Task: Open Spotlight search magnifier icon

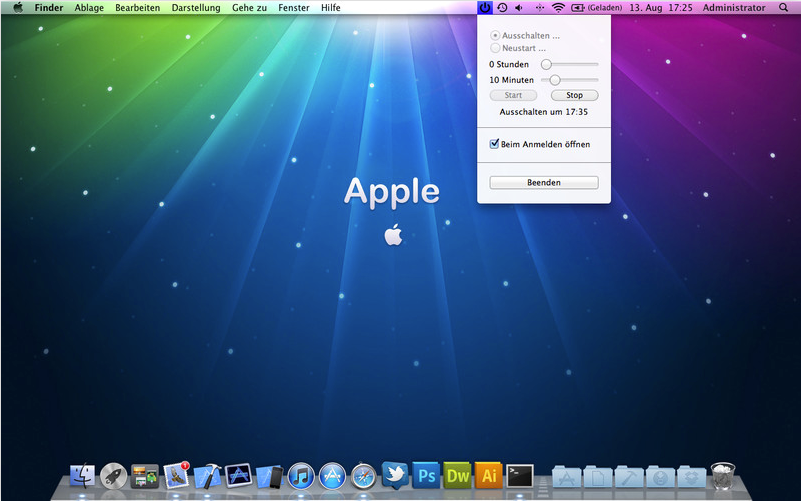Action: [783, 8]
